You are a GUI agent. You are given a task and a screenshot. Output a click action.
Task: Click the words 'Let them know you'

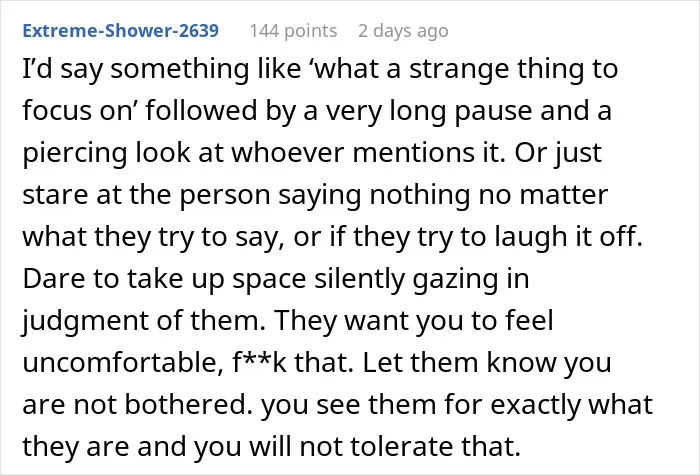487,362
